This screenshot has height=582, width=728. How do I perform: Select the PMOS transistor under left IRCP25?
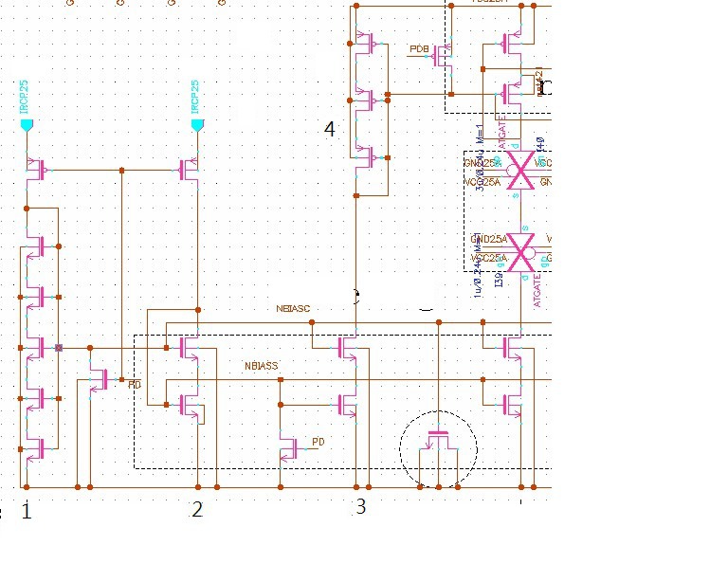[x=36, y=170]
